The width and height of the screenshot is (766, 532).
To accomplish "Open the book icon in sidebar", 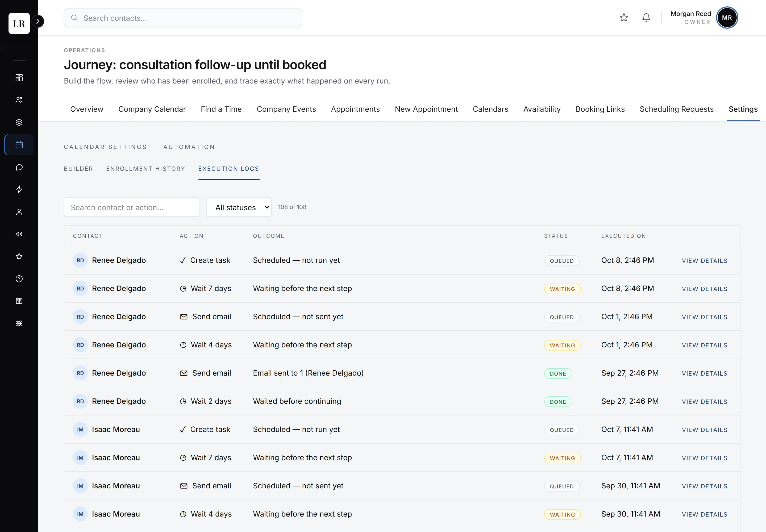I will 19,301.
